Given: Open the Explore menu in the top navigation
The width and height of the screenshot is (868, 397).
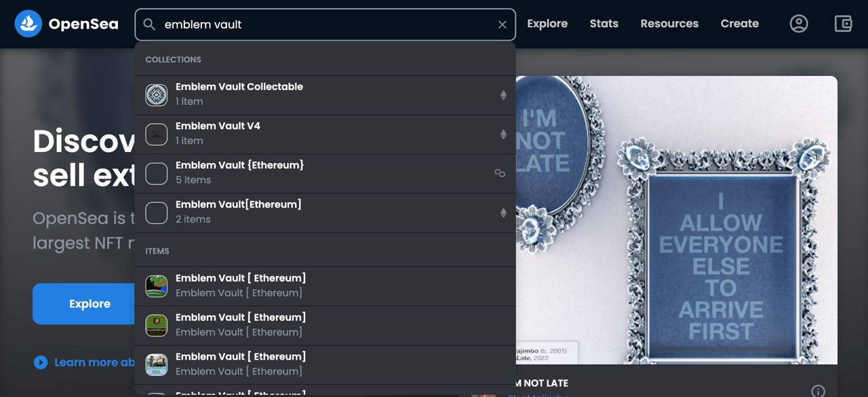Looking at the screenshot, I should pyautogui.click(x=547, y=24).
